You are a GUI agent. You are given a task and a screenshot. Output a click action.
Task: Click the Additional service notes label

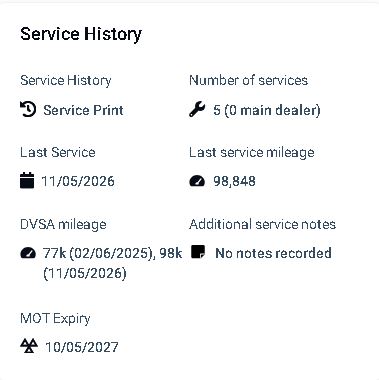click(x=262, y=224)
